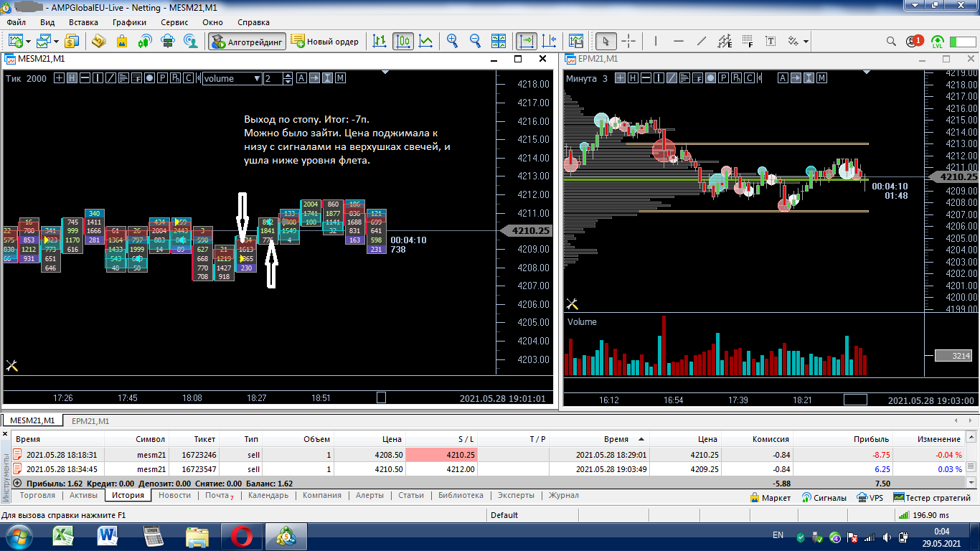Image resolution: width=980 pixels, height=551 pixels.
Task: Click the bar chart type icon
Action: point(380,41)
